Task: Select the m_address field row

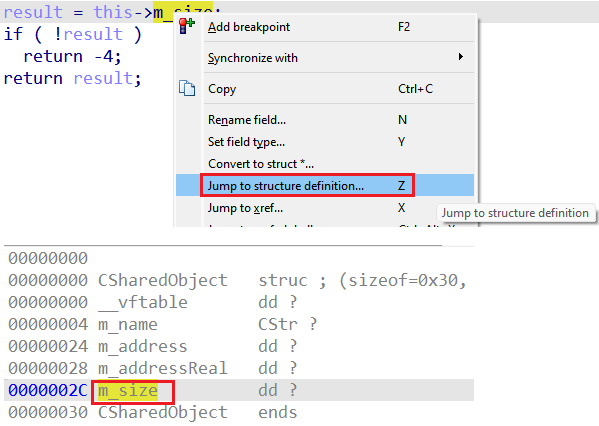Action: [239, 347]
